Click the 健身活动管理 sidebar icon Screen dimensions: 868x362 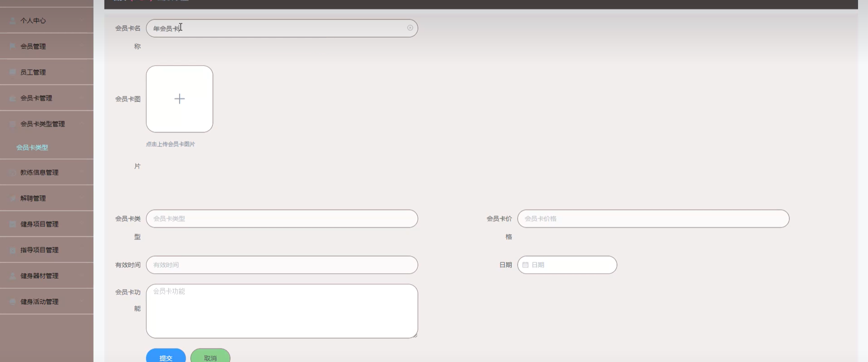[x=13, y=301]
